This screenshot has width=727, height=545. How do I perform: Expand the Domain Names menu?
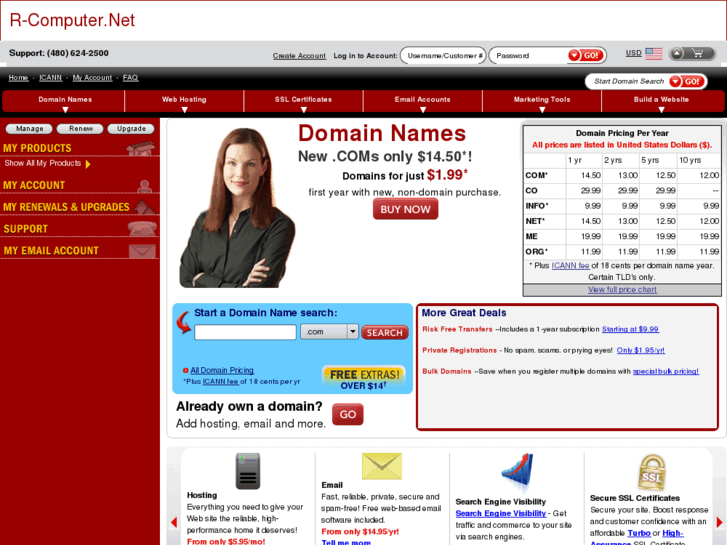click(x=65, y=102)
